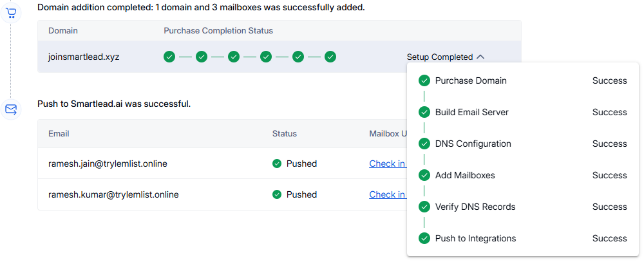This screenshot has height=262, width=644.
Task: Click the first green progress check
Action: 169,57
